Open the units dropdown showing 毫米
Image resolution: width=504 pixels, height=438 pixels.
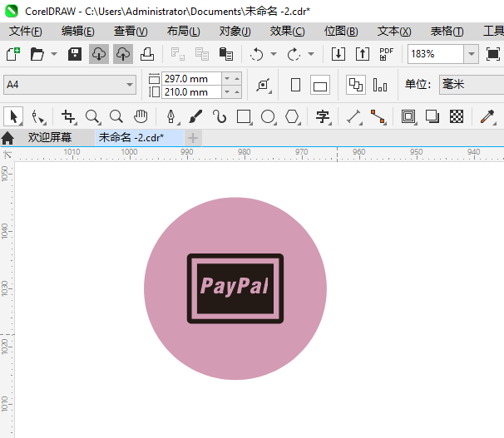pyautogui.click(x=472, y=85)
